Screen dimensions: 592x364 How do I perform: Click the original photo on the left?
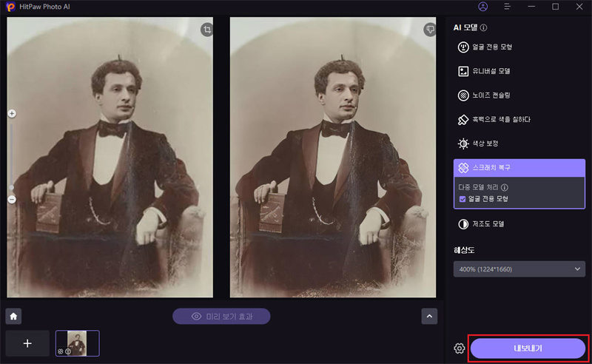click(x=110, y=157)
